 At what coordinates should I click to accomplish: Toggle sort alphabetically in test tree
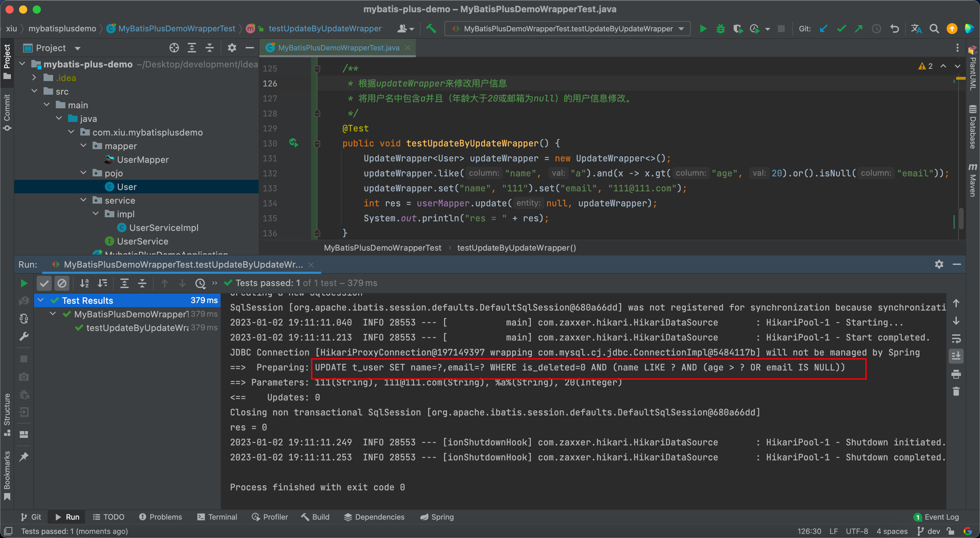[x=84, y=283]
